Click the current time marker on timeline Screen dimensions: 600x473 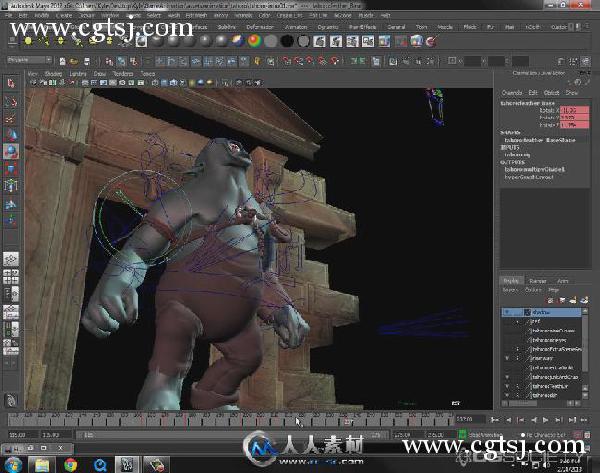(x=347, y=422)
